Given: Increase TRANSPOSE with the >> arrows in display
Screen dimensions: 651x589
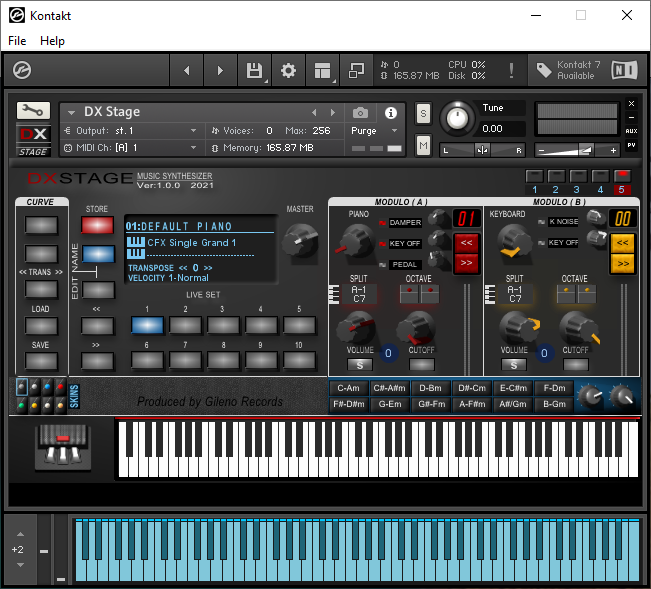Looking at the screenshot, I should tap(208, 268).
